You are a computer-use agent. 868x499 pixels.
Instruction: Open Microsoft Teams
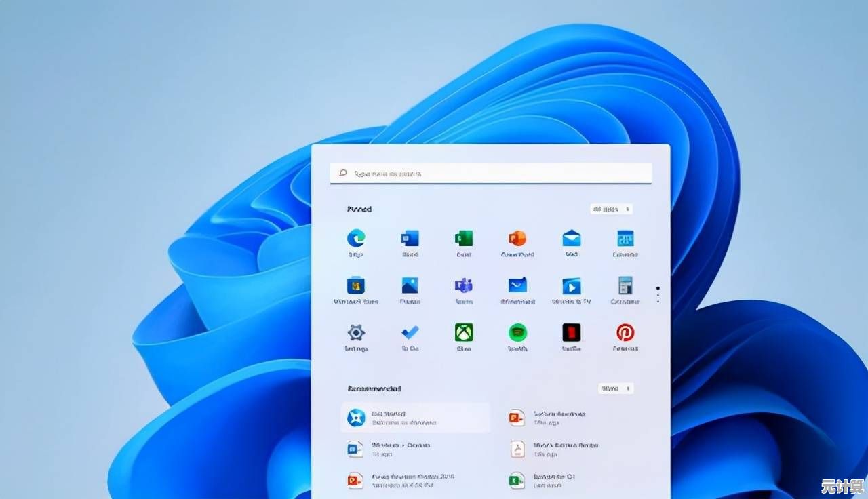tap(464, 285)
